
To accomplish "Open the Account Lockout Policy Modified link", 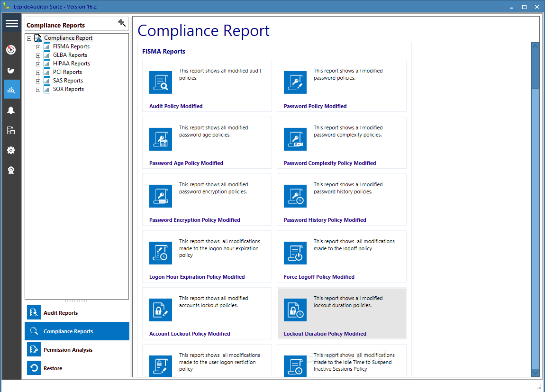I will tap(190, 334).
